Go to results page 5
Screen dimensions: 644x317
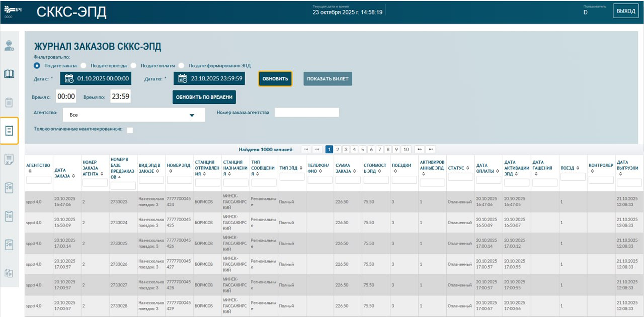coord(363,149)
